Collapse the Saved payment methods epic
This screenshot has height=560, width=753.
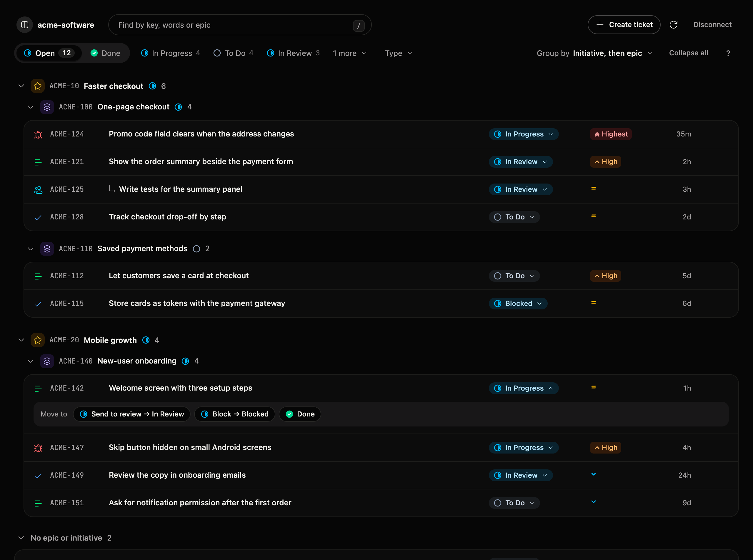click(x=31, y=249)
